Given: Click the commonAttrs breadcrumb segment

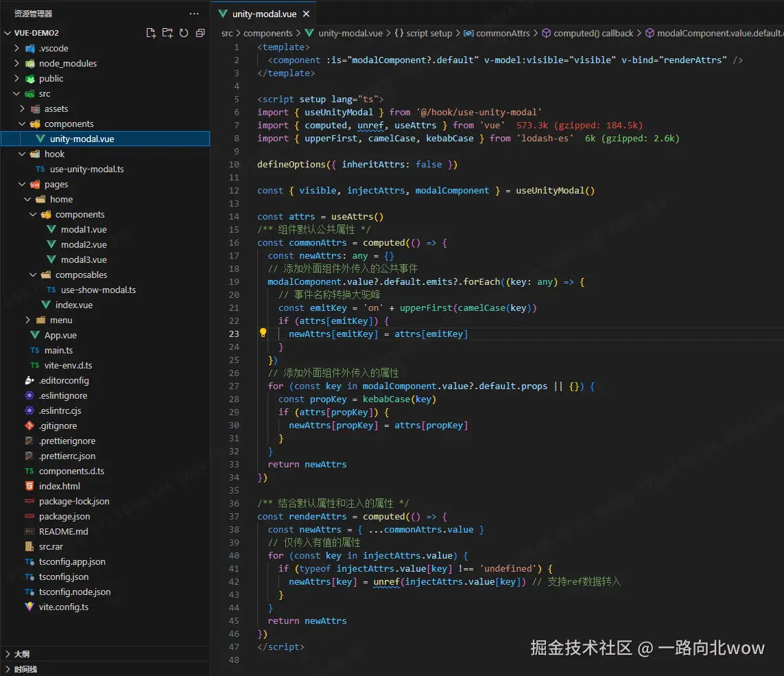Looking at the screenshot, I should 497,33.
